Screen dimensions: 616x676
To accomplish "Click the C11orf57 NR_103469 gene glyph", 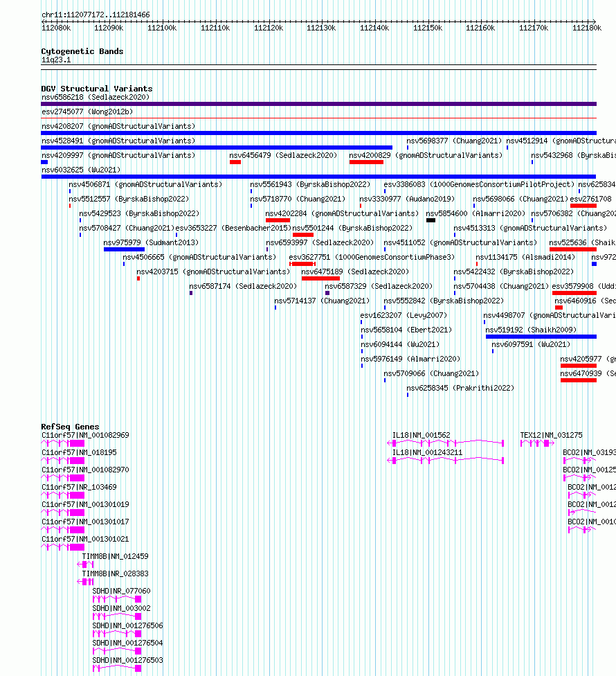I will point(63,495).
